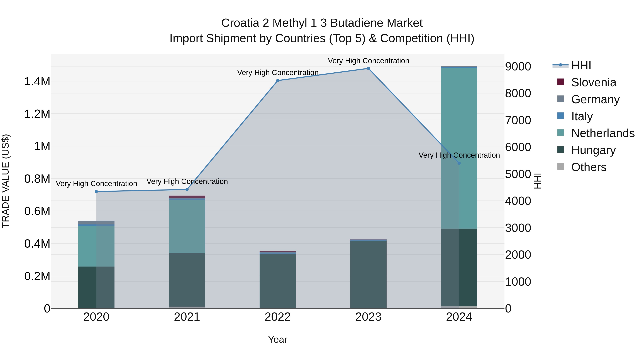Image resolution: width=644 pixels, height=362 pixels.
Task: Click Very High Concentration label above 2020
Action: point(96,184)
